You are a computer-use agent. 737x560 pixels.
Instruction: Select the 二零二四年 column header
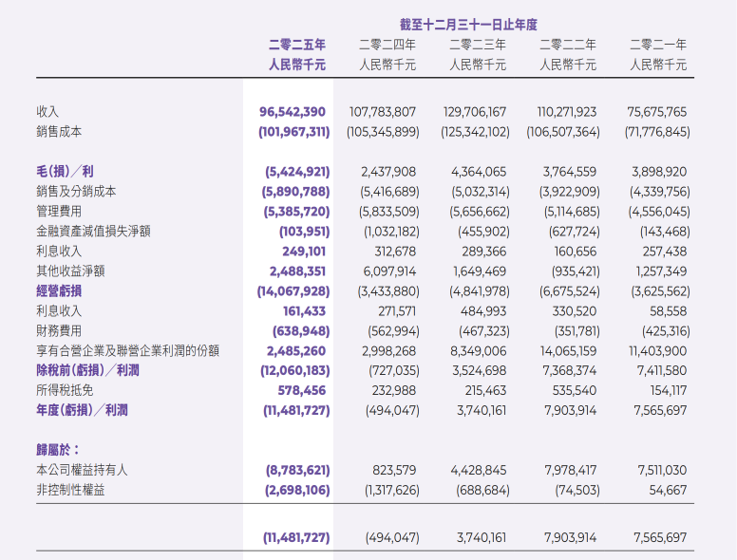pos(387,45)
